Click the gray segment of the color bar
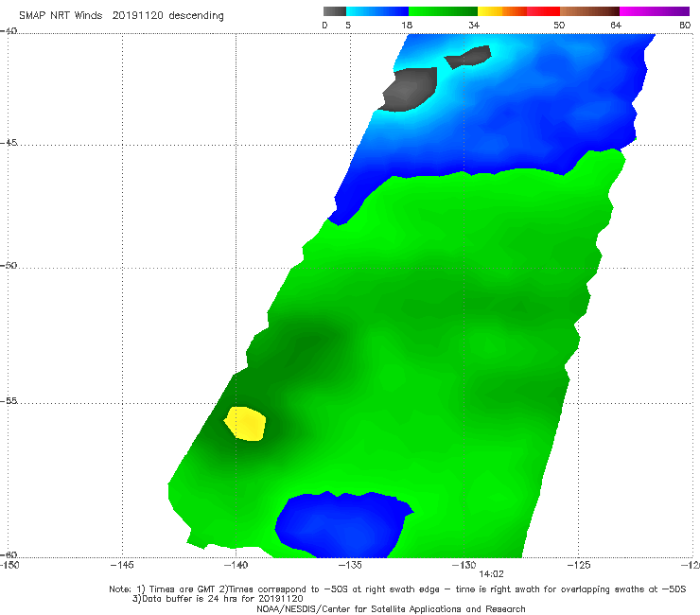The image size is (700, 615). click(335, 11)
